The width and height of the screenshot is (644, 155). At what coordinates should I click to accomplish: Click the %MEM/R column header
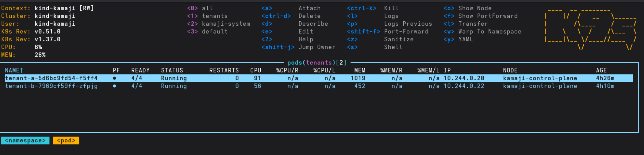click(x=391, y=70)
